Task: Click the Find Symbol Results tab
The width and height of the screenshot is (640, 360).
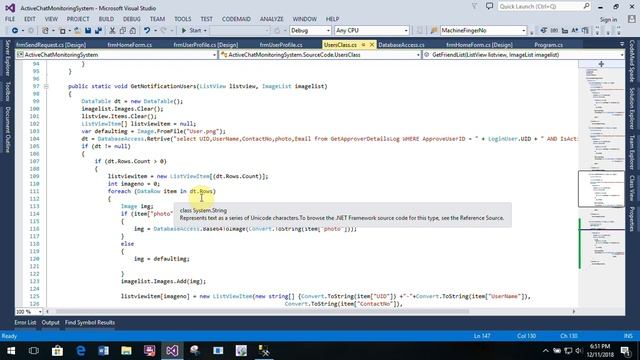Action: 90,322
